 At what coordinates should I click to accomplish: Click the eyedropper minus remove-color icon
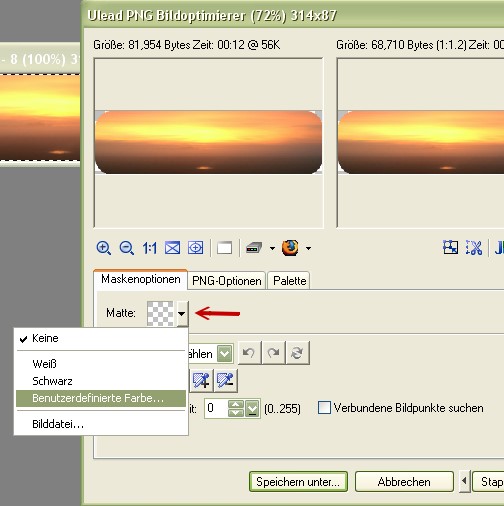click(226, 380)
